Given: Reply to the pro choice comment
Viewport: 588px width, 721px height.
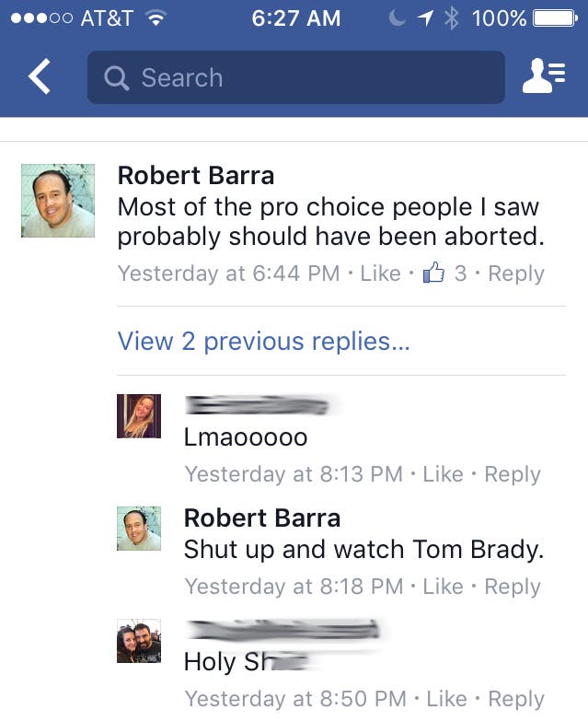Looking at the screenshot, I should pyautogui.click(x=515, y=273).
